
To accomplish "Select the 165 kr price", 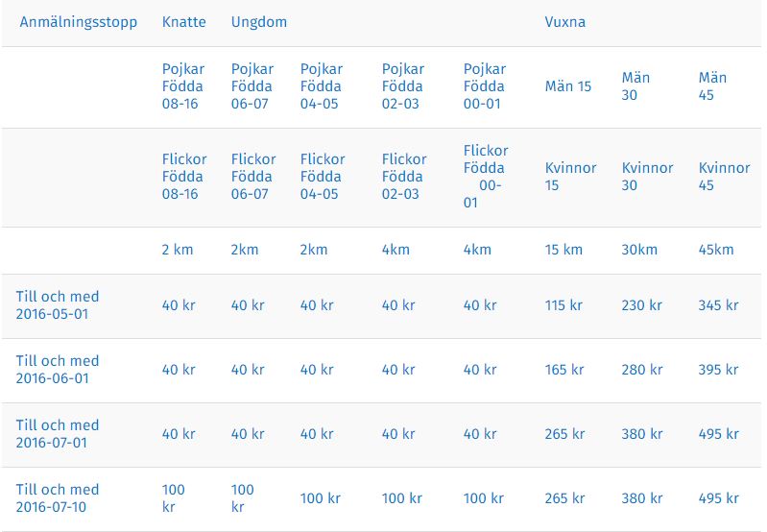I will click(x=563, y=370).
